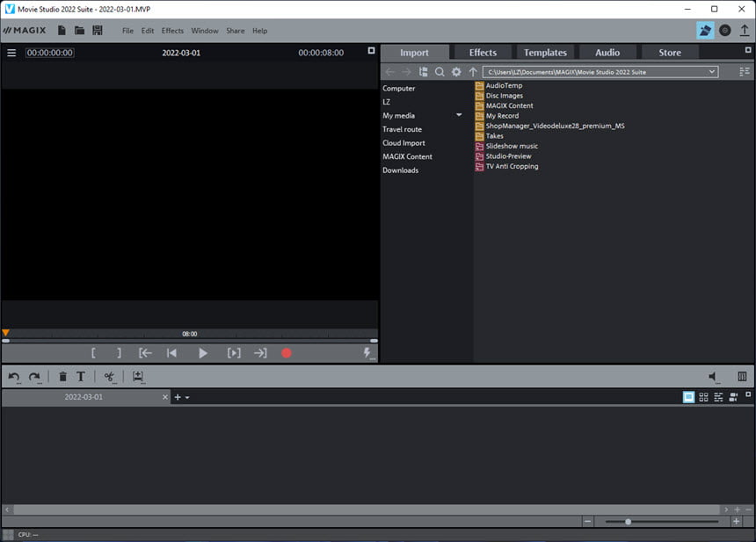
Task: Click the burn disc icon at top right
Action: pos(724,31)
